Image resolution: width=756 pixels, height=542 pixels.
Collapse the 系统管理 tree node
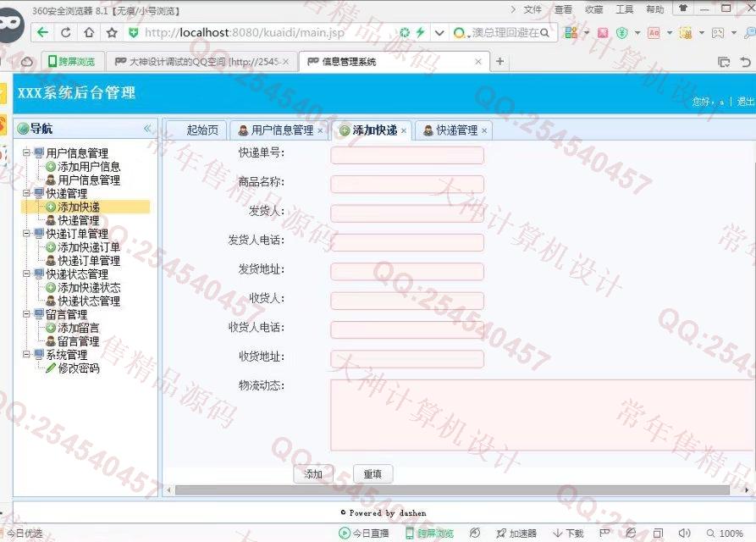tap(26, 355)
